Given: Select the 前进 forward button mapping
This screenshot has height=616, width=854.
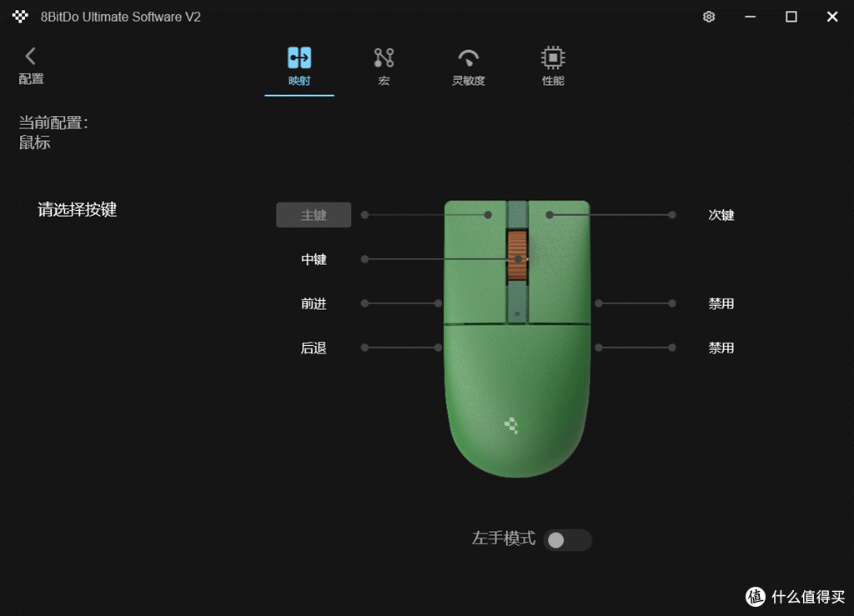Looking at the screenshot, I should pyautogui.click(x=314, y=303).
